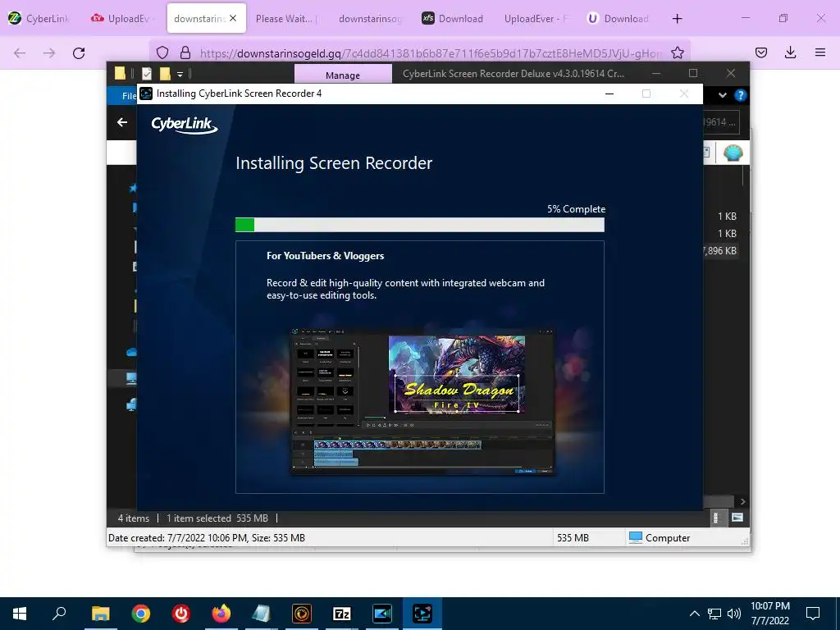Open the Screen Recorder installer taskbar icon
840x630 pixels.
click(422, 614)
